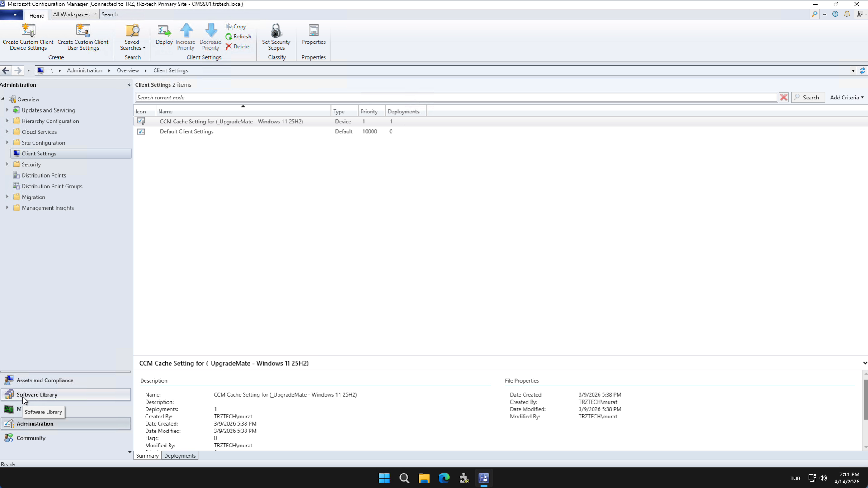
Task: Open Microsoft Edge from taskbar
Action: [x=444, y=478]
